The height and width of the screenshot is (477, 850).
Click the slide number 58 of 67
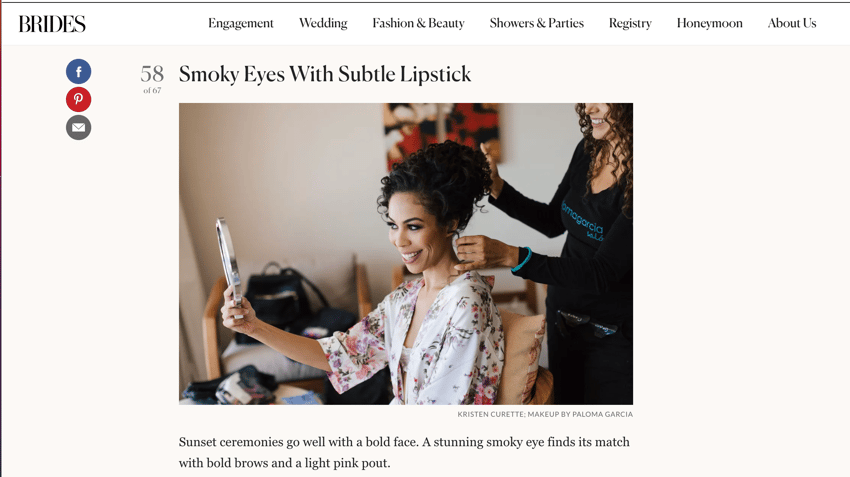(x=152, y=79)
